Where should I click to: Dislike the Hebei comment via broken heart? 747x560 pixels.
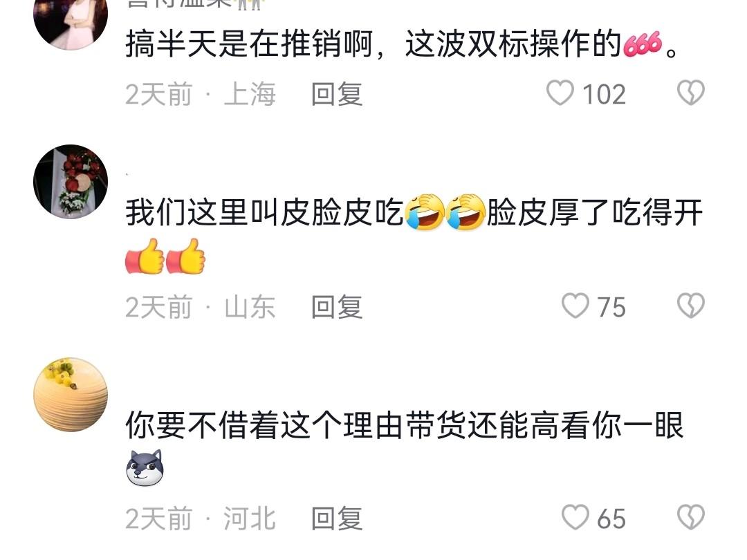[x=691, y=518]
